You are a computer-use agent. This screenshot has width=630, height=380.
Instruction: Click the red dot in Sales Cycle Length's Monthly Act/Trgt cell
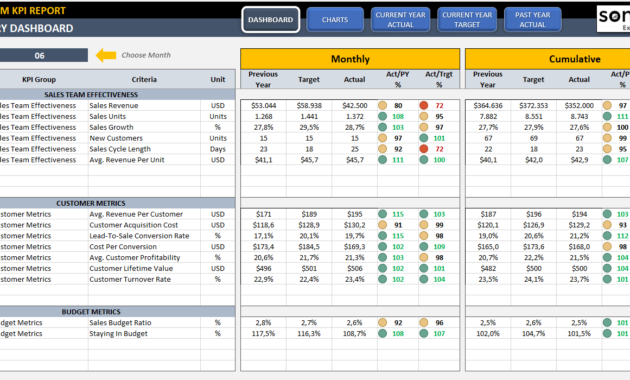click(x=423, y=149)
